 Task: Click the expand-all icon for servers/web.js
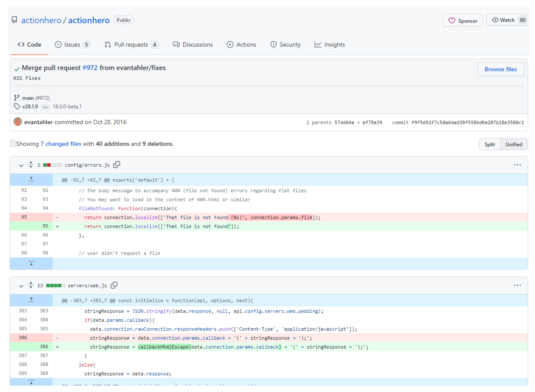[x=31, y=285]
